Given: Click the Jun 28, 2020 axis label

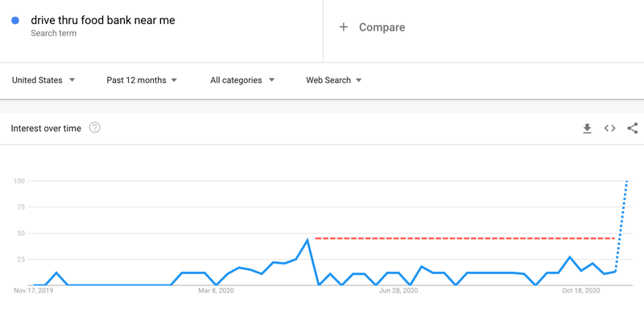Looking at the screenshot, I should pos(398,291).
